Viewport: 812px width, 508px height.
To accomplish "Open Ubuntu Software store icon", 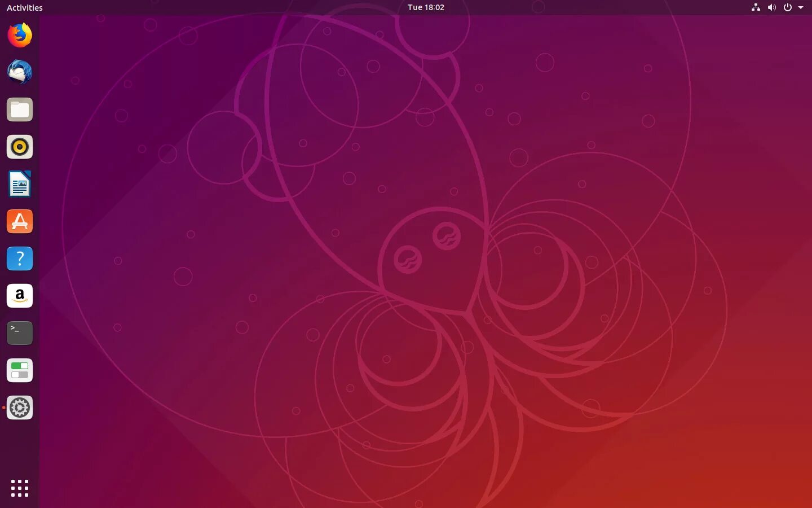I will [x=20, y=221].
